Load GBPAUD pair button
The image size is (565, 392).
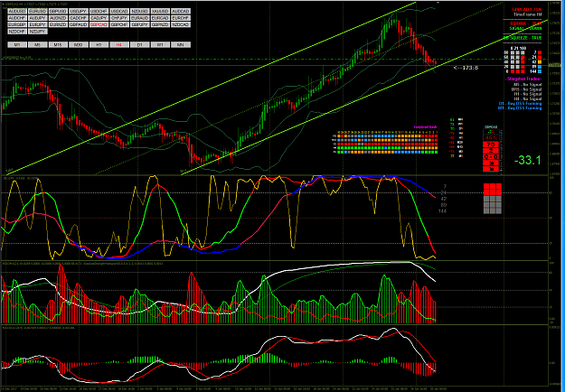click(x=79, y=24)
